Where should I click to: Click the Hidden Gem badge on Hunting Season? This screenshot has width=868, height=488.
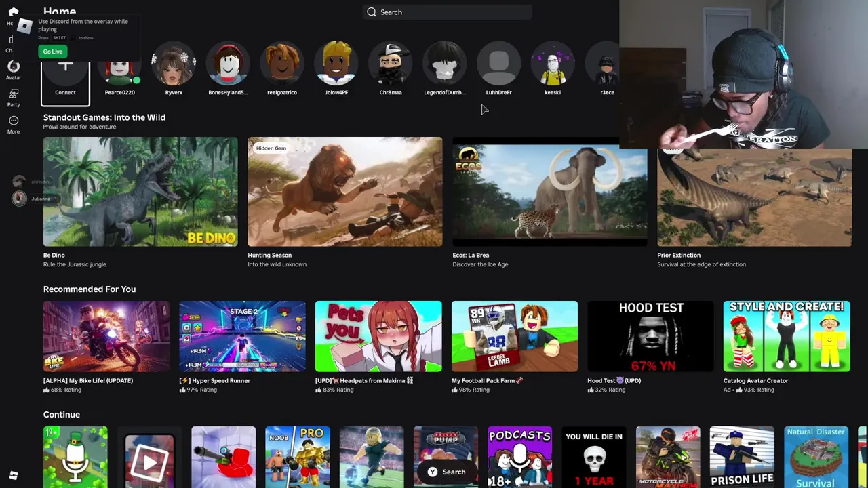271,148
